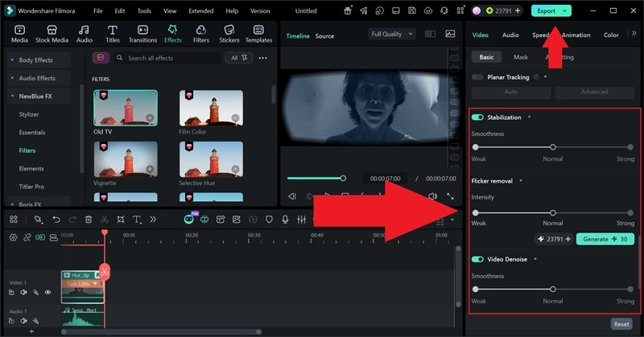Image resolution: width=644 pixels, height=337 pixels.
Task: Click the headset support icon
Action: pyautogui.click(x=444, y=10)
